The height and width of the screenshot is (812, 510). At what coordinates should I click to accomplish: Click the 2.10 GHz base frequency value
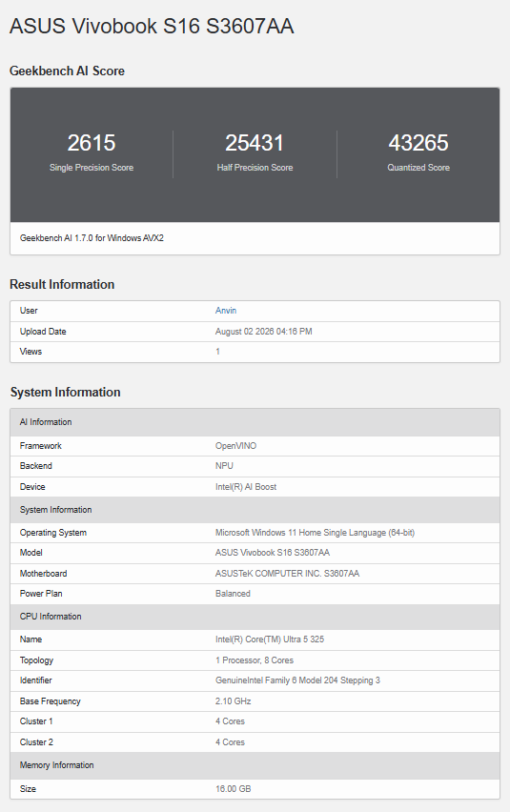coord(233,701)
